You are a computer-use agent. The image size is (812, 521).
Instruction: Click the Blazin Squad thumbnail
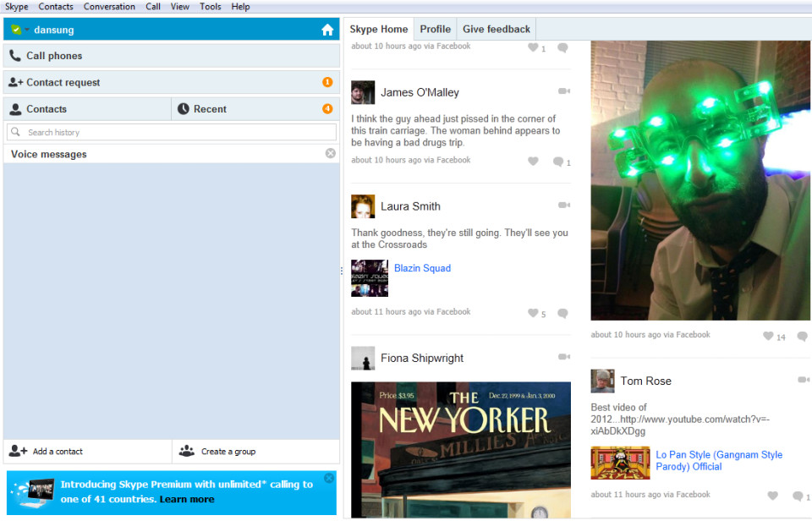tap(370, 278)
